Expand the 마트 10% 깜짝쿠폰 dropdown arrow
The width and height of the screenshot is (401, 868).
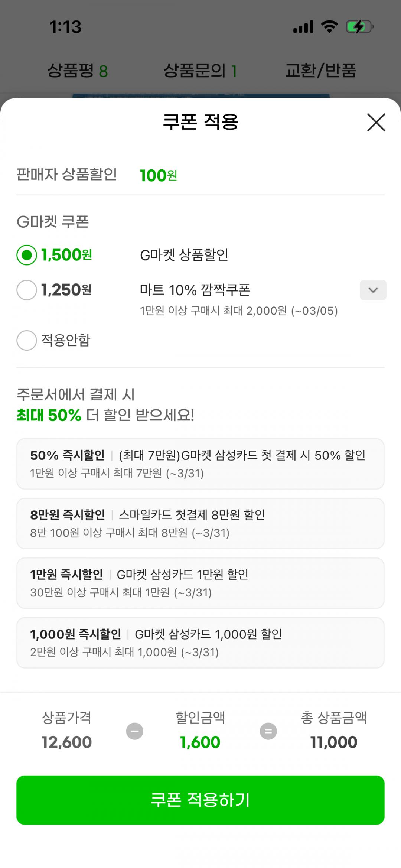373,290
